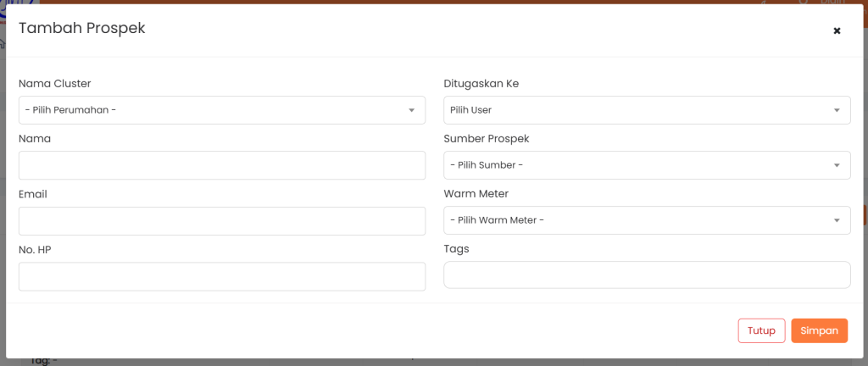Click the caret arrow of Pilih User field
The image size is (868, 366).
tap(836, 110)
